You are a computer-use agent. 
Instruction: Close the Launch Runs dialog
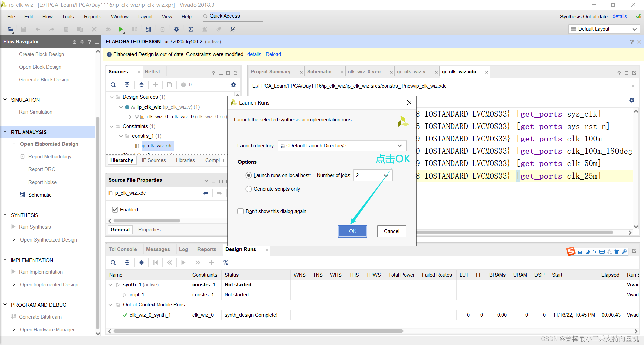tap(409, 102)
